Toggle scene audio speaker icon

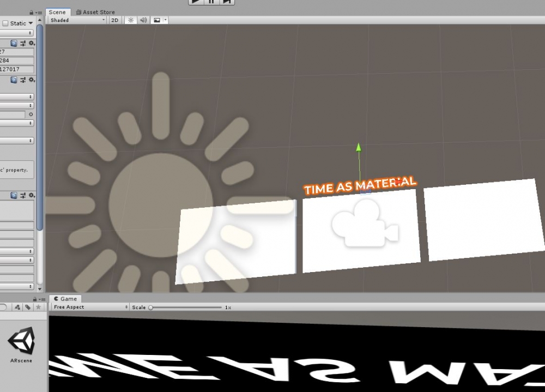coord(143,20)
